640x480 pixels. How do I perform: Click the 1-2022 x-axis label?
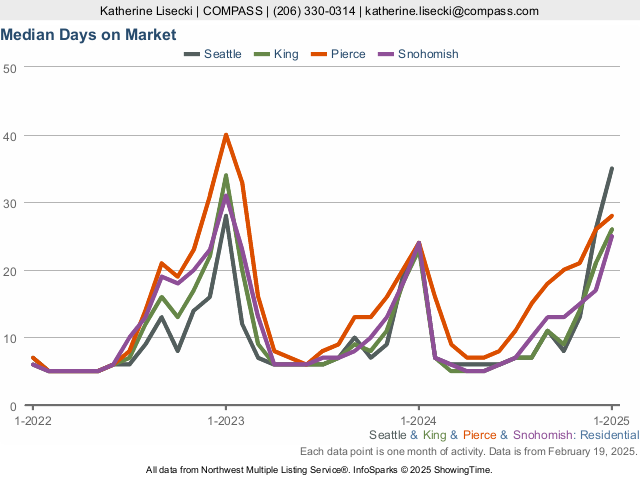[33, 420]
